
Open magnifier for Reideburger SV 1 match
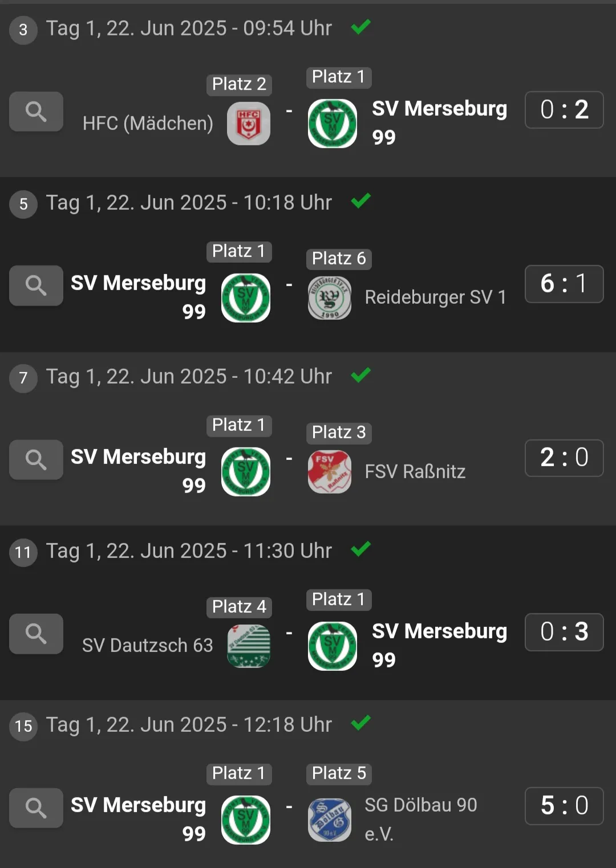coord(36,286)
